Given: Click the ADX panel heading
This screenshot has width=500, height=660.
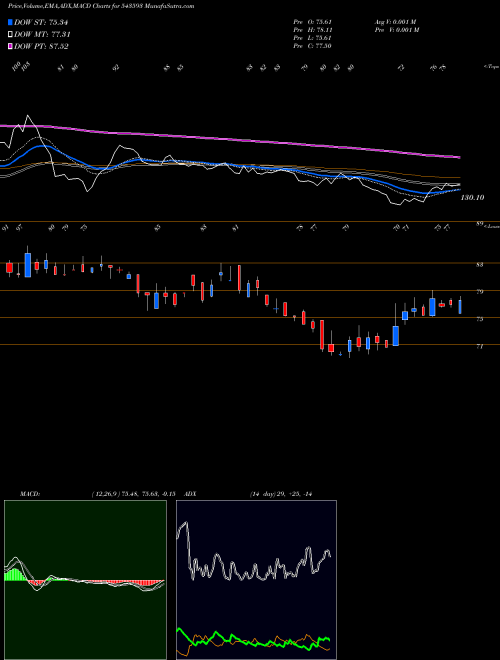Looking at the screenshot, I should (x=190, y=494).
